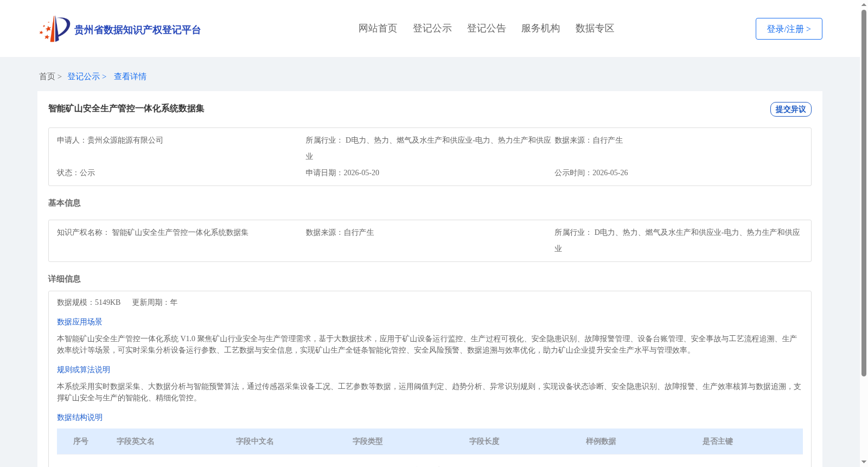Click the 申请日期：2026-05-20 text
Viewport: 868px width, 467px height.
click(342, 172)
